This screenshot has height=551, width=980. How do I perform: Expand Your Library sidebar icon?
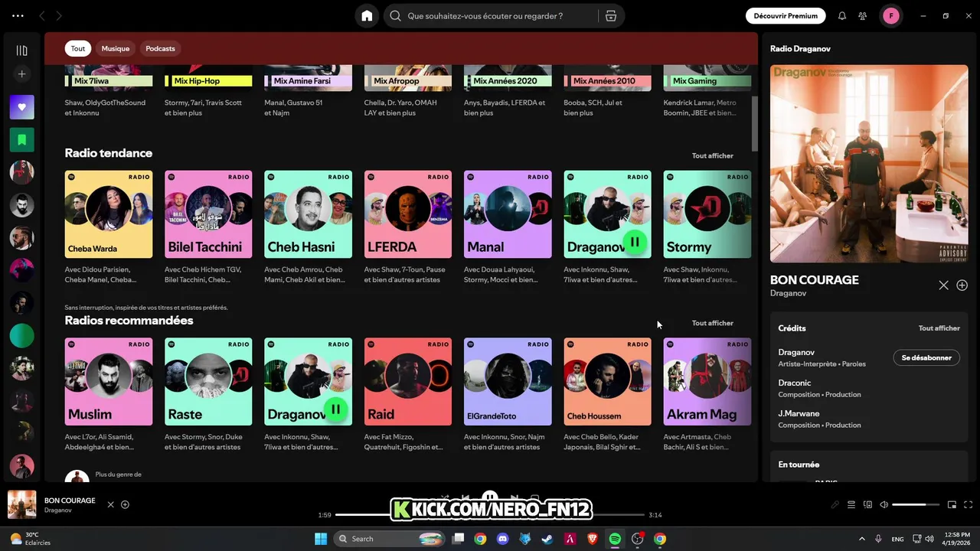point(21,51)
